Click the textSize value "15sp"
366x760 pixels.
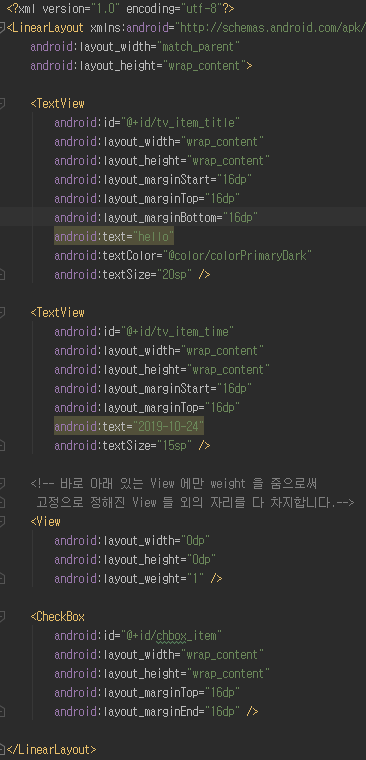point(175,445)
